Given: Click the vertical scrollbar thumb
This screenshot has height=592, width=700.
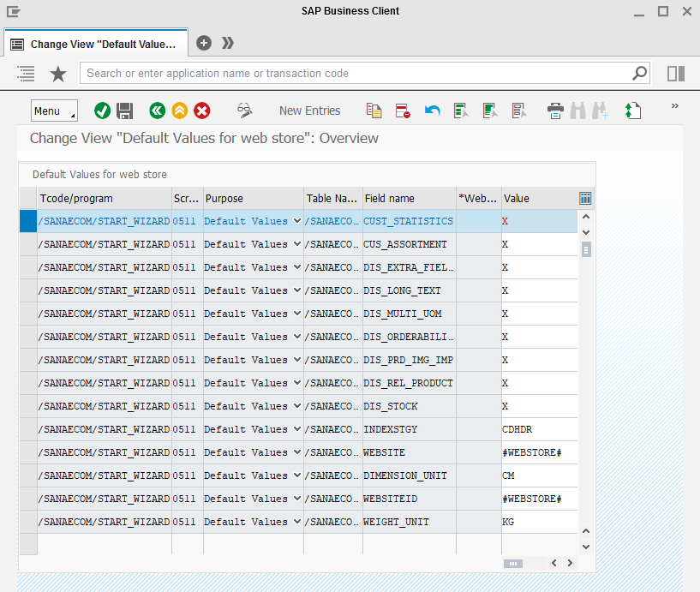Looking at the screenshot, I should (586, 249).
